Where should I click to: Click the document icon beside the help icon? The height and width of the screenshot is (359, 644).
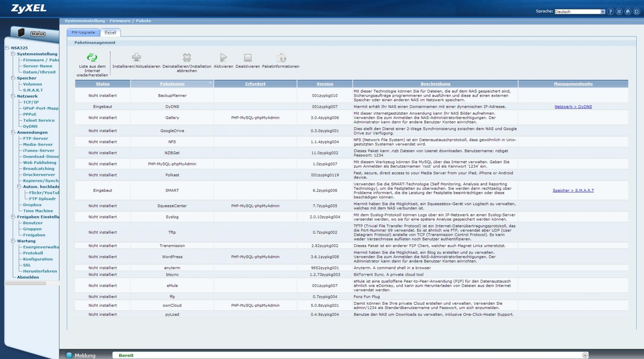619,11
